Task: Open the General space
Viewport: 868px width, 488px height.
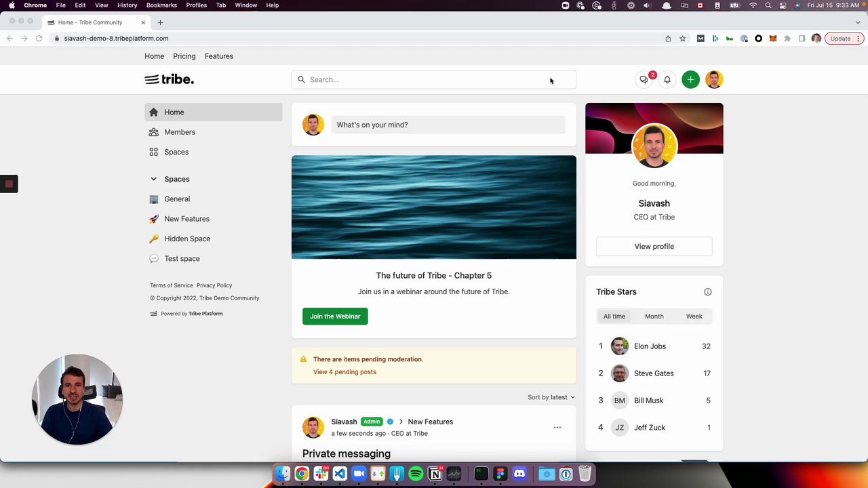Action: [214, 199]
